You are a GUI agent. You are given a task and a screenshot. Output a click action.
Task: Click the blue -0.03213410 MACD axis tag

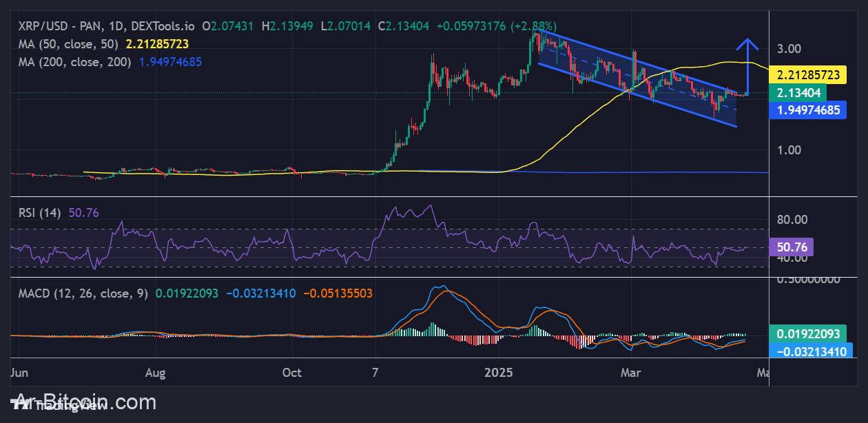(812, 351)
